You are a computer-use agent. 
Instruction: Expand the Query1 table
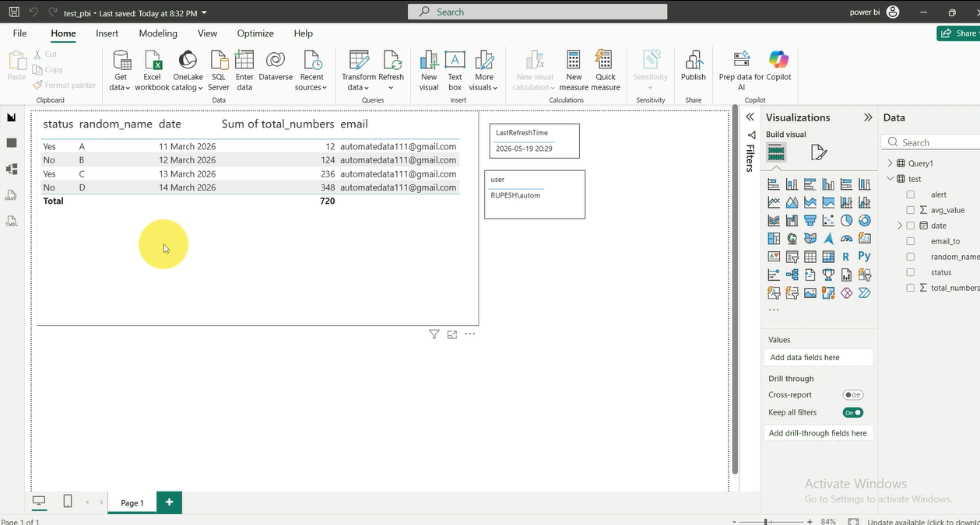click(890, 163)
